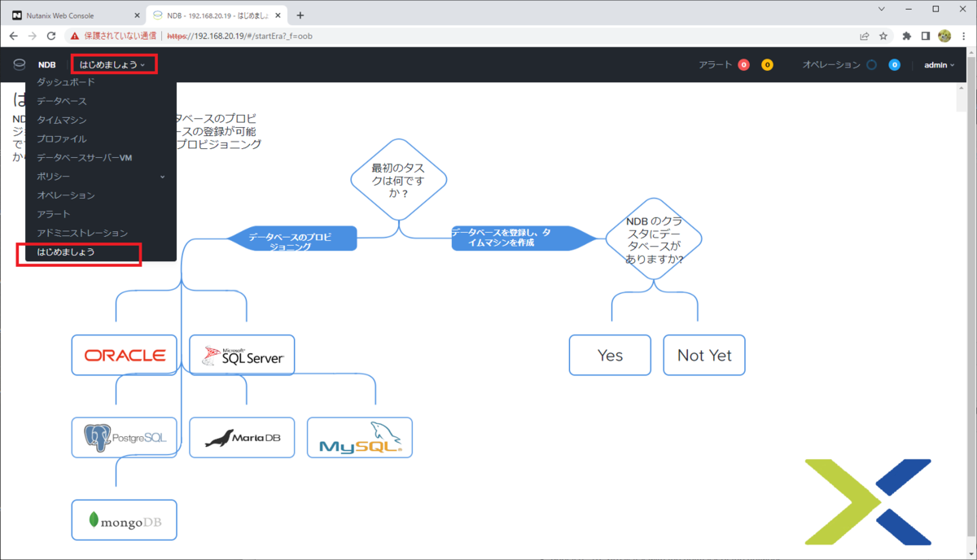Open データベースサーバーVM menu item
The height and width of the screenshot is (560, 977).
[x=84, y=158]
